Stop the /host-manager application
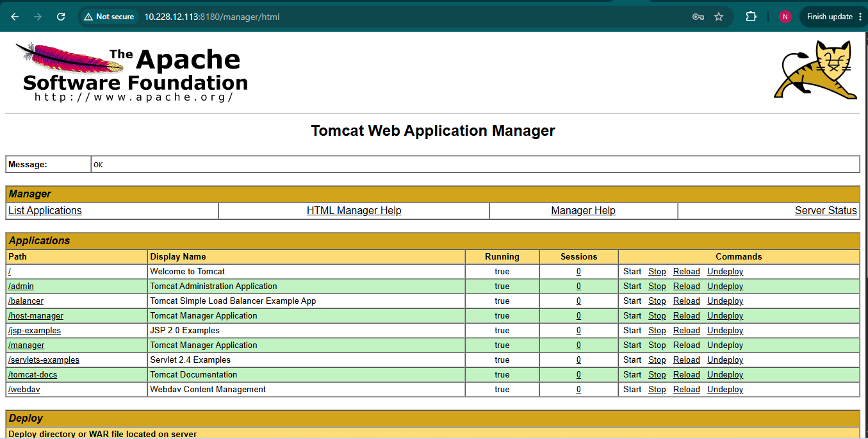 [x=657, y=316]
